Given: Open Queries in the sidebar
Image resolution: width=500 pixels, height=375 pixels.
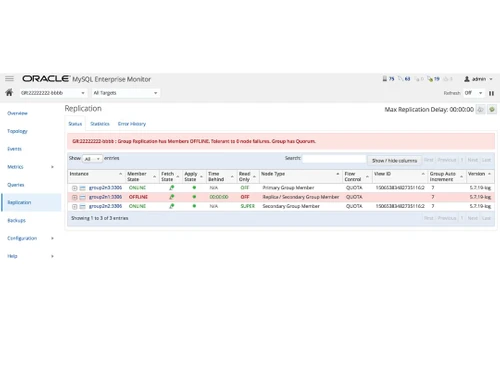Looking at the screenshot, I should point(16,185).
